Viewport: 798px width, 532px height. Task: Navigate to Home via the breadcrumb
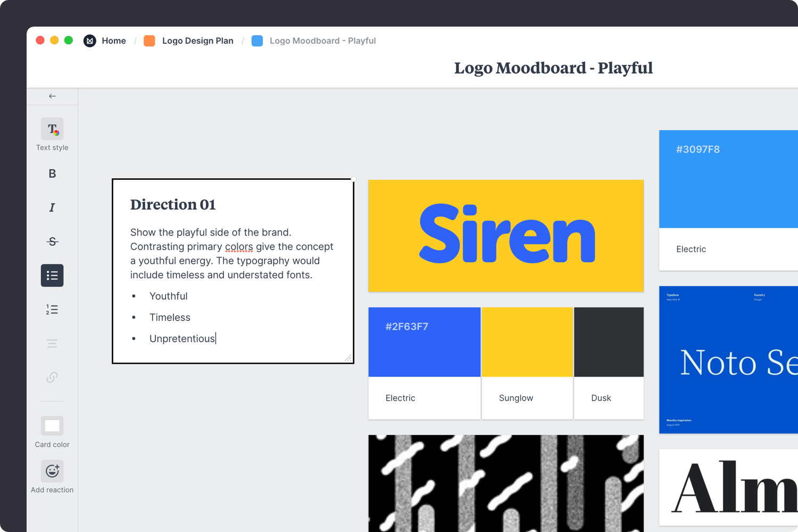[114, 40]
